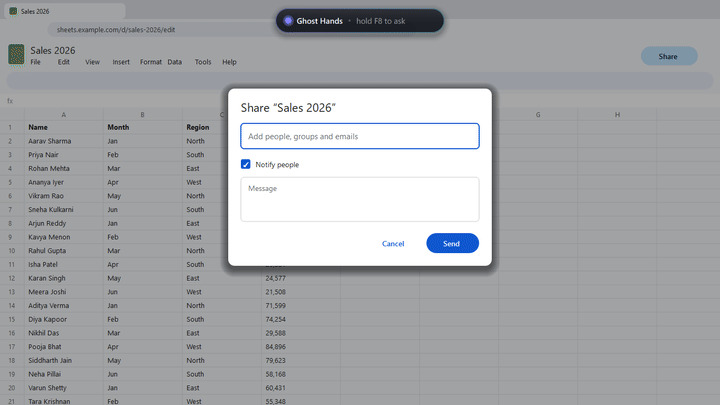This screenshot has width=720, height=405.
Task: Select the Varun Shetty cell
Action: [x=64, y=388]
